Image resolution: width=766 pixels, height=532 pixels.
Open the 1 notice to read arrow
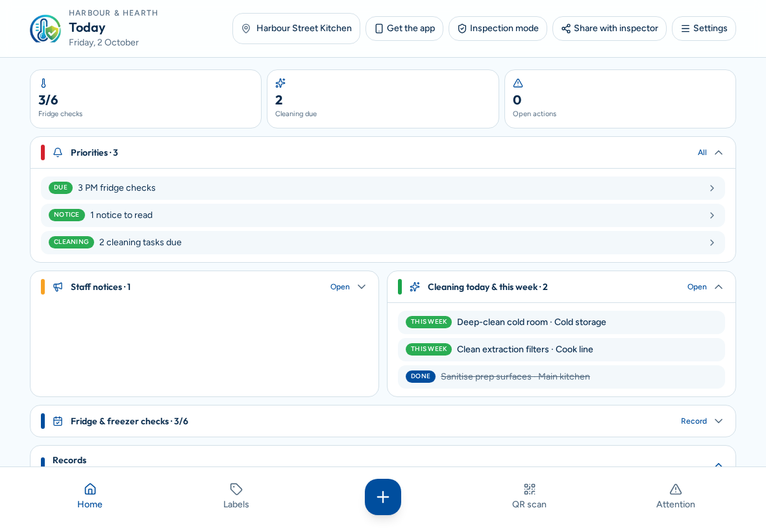711,216
